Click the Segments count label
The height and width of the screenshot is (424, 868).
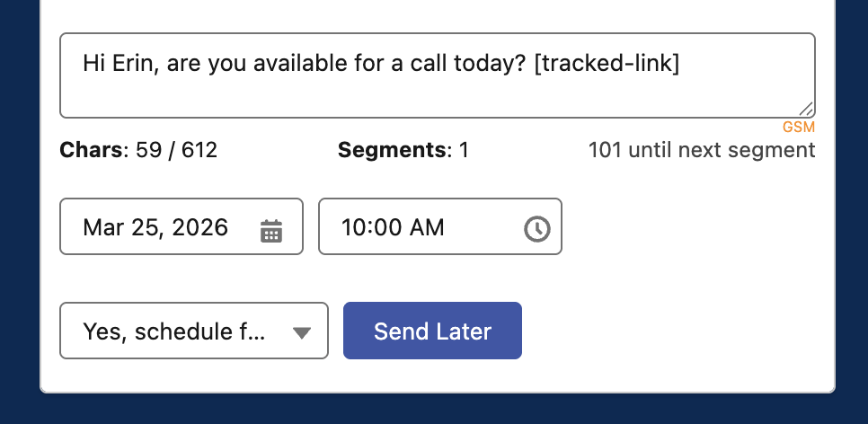coord(403,150)
